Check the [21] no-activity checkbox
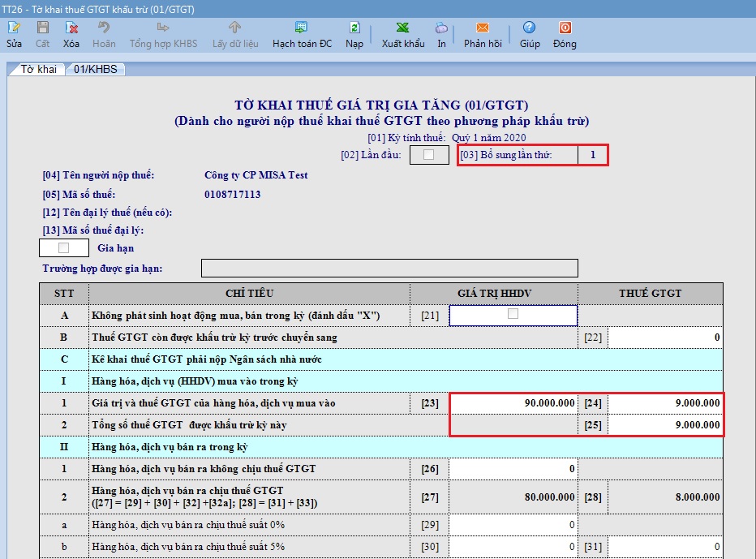This screenshot has height=559, width=756. pos(513,314)
